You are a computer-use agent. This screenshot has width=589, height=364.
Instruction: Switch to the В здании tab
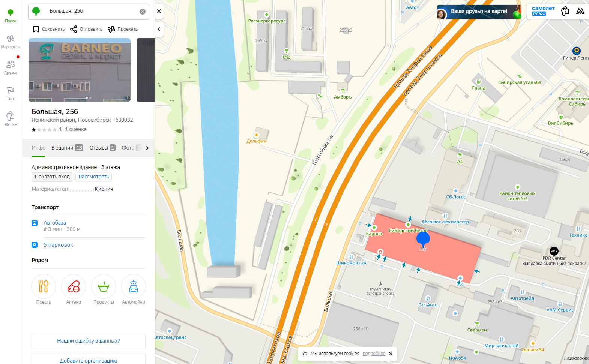click(x=67, y=148)
